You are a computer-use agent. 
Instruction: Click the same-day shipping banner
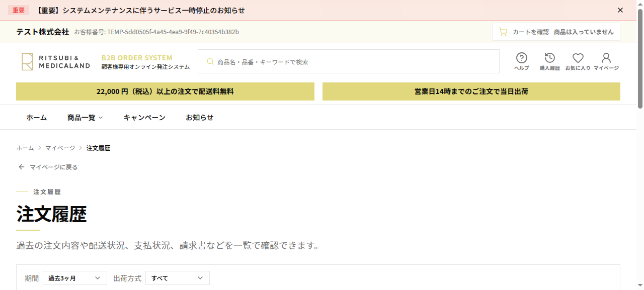click(x=471, y=91)
